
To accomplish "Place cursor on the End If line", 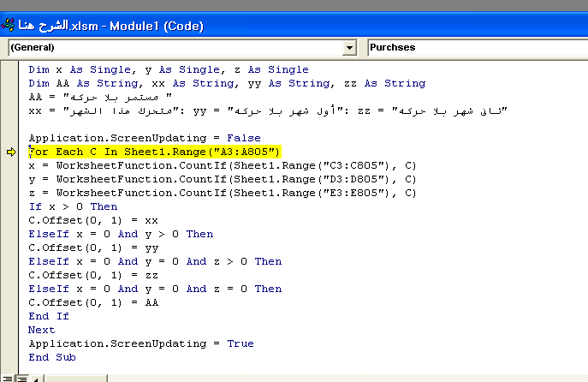I will point(49,316).
